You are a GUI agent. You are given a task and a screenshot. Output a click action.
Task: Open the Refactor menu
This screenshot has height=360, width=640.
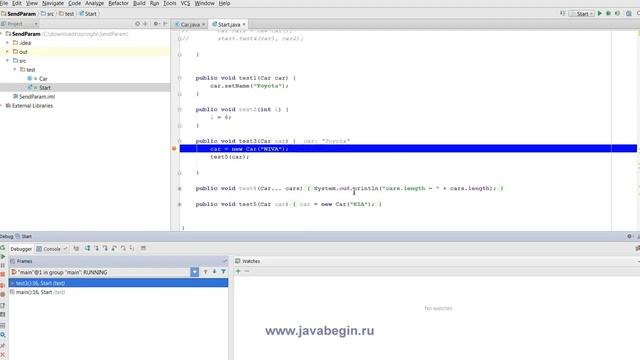(x=118, y=3)
